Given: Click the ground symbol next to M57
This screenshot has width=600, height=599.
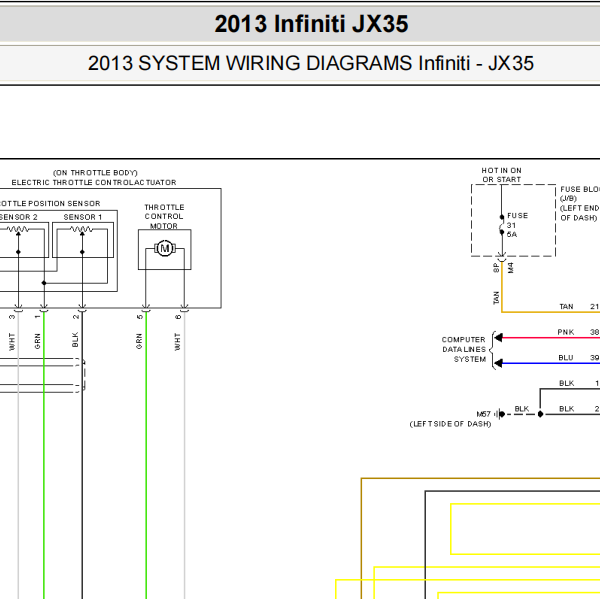Looking at the screenshot, I should coord(499,414).
